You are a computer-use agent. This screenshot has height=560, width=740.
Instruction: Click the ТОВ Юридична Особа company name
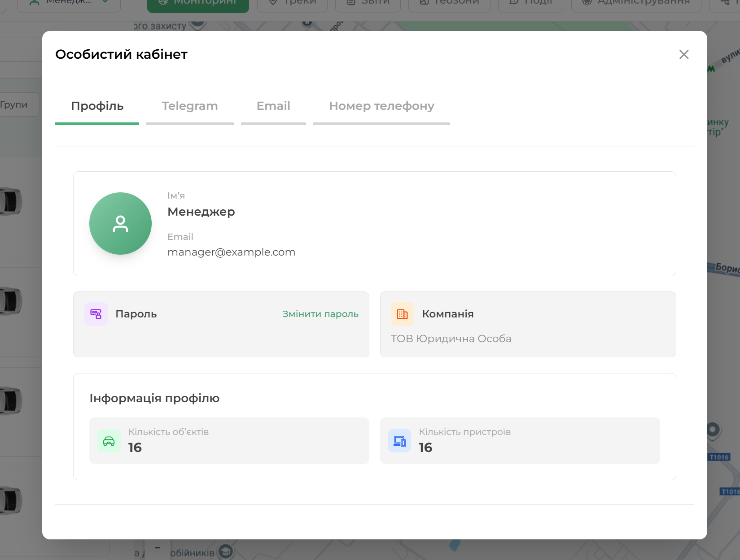[451, 339]
